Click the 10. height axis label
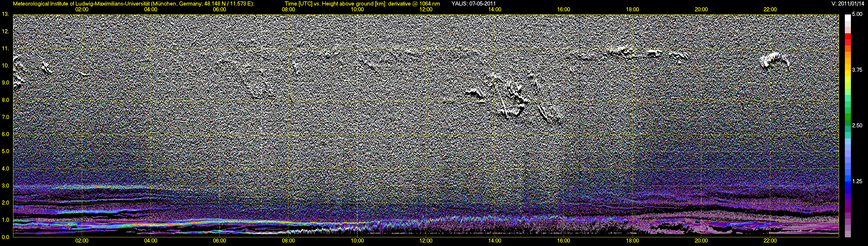 tap(5, 66)
